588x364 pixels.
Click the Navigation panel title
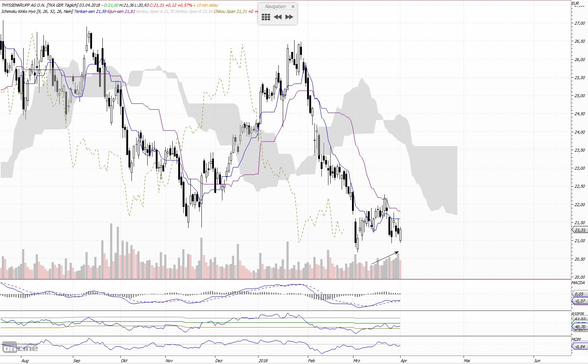tap(275, 6)
